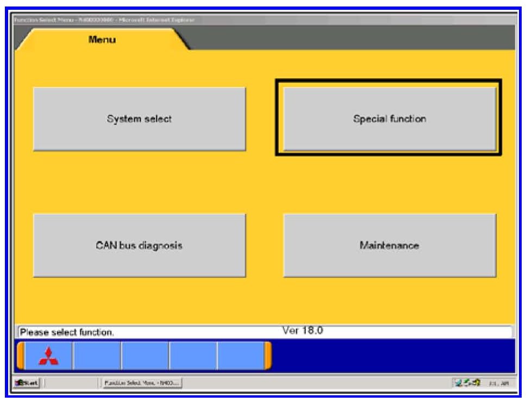Click the Internet Explorer window title bar
The height and width of the screenshot is (398, 532).
[217, 20]
